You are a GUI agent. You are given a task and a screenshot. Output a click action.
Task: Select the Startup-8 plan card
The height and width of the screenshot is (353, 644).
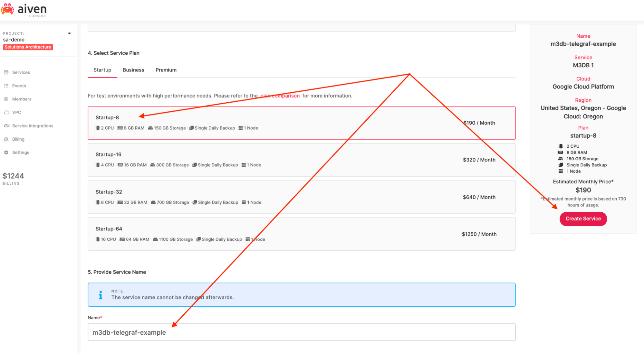302,123
